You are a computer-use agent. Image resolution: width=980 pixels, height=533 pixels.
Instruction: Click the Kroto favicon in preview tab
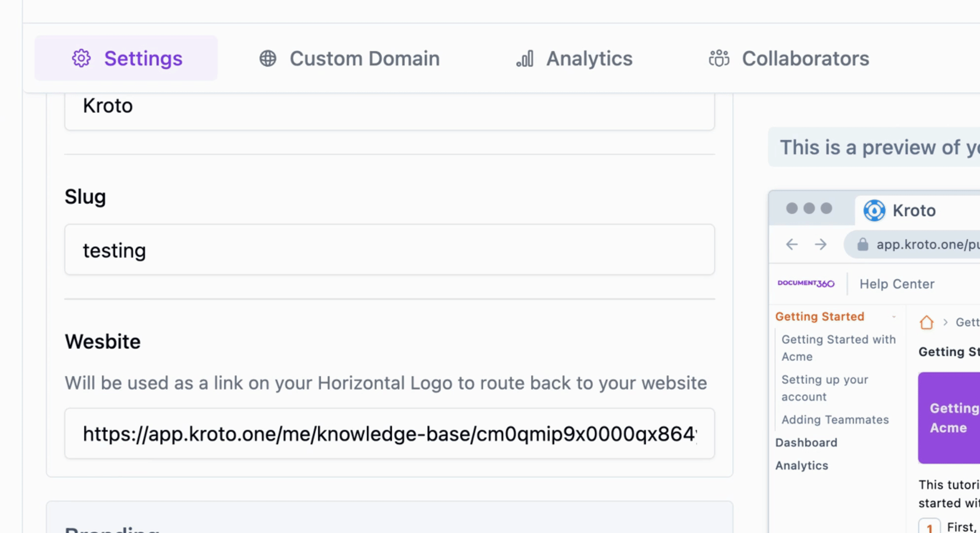click(874, 211)
